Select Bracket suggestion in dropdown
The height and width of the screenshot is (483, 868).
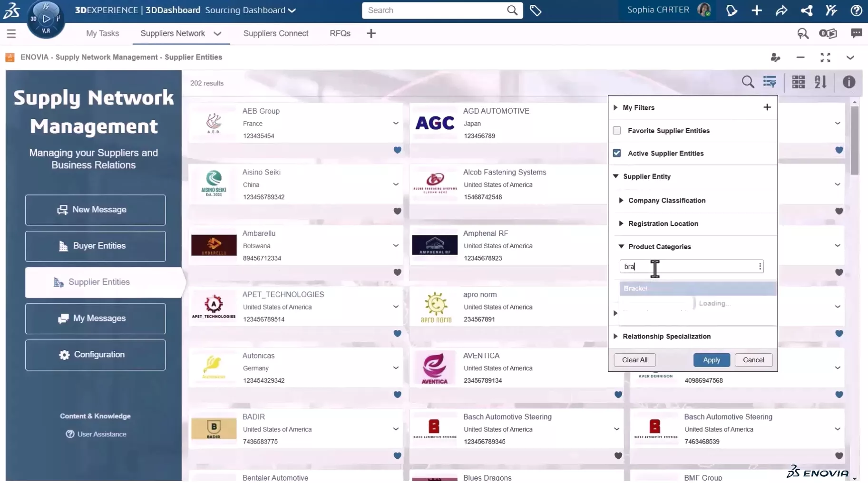click(x=698, y=288)
